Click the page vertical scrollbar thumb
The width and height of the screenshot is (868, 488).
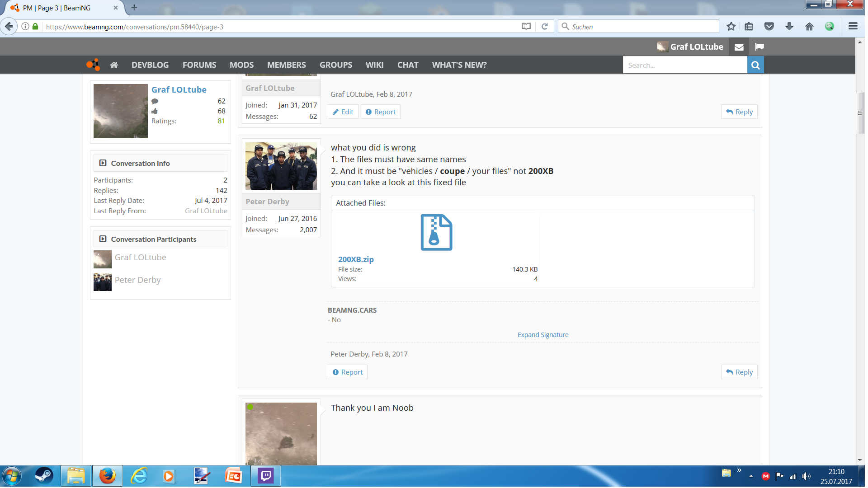tap(860, 113)
